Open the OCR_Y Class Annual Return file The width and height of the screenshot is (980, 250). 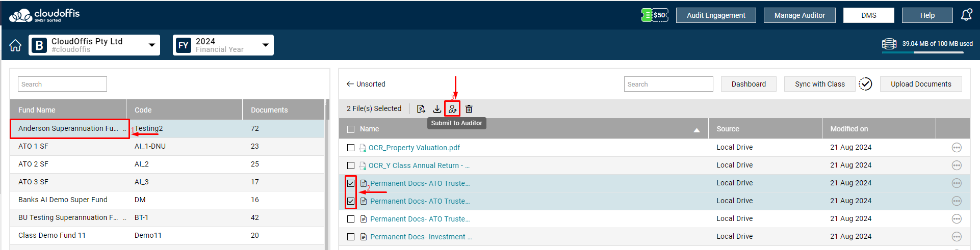(x=419, y=165)
